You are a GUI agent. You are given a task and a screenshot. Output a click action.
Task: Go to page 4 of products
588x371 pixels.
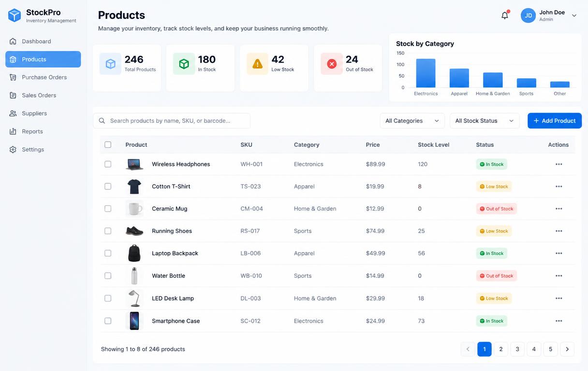[534, 349]
